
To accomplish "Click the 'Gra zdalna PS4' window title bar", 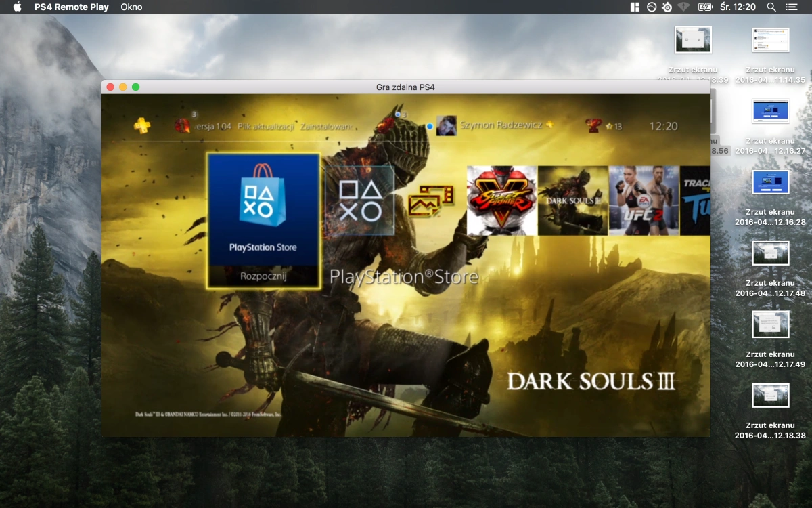I will pyautogui.click(x=405, y=87).
